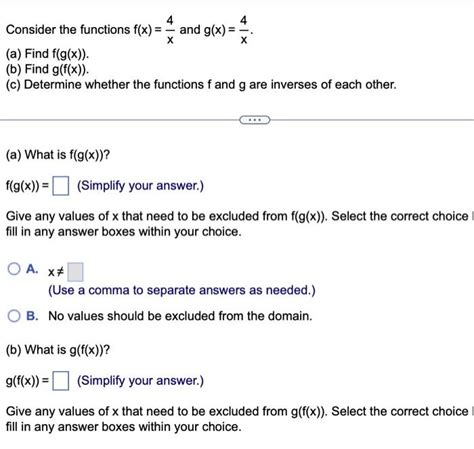This screenshot has width=474, height=449.
Task: Select radio option A for excluded values
Action: point(14,269)
